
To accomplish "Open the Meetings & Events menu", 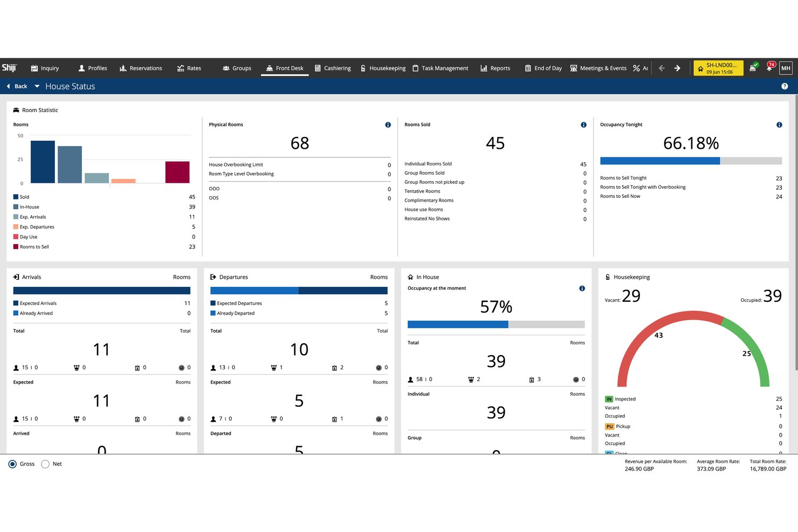I will point(598,68).
